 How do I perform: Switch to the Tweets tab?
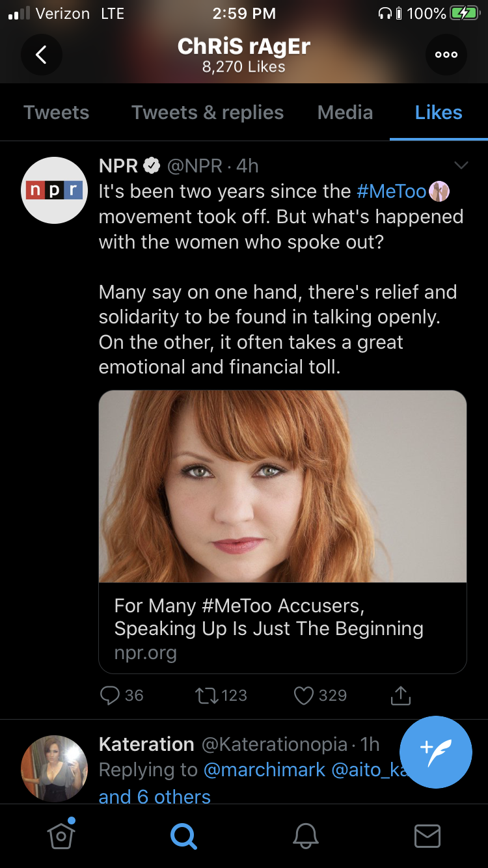[x=57, y=113]
